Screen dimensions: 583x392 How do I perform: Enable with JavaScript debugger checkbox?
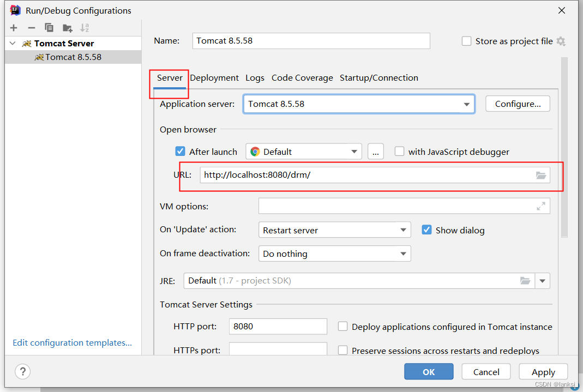399,151
